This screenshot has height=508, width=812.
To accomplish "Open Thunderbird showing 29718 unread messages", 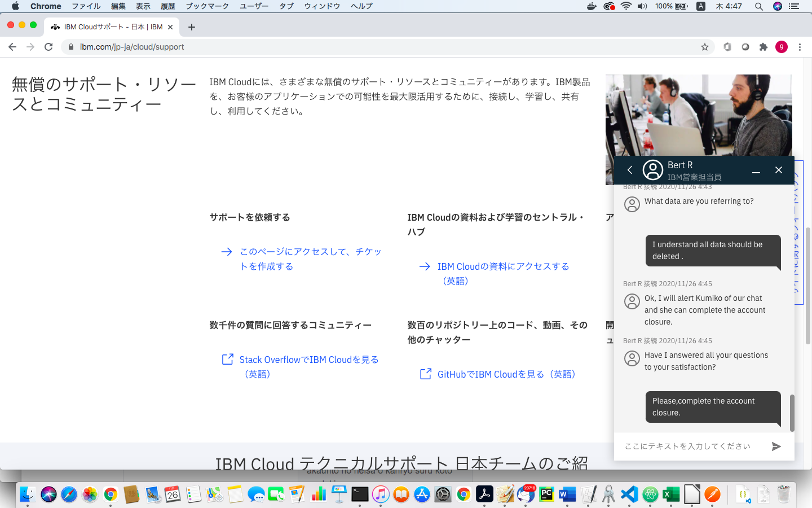I will (525, 494).
